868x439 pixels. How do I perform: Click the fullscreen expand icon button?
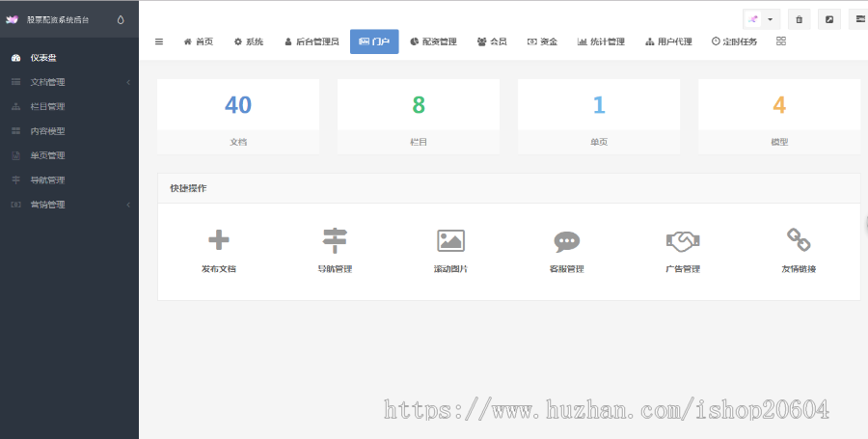[829, 19]
